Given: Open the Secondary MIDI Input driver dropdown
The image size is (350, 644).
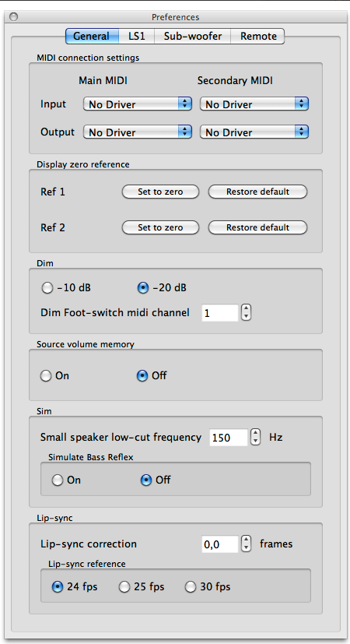Looking at the screenshot, I should [x=254, y=104].
